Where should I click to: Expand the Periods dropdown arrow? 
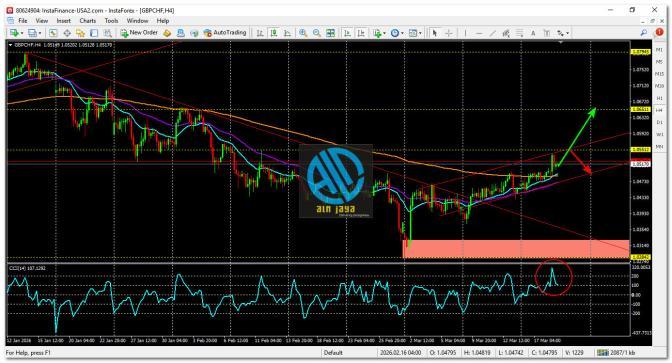click(x=402, y=33)
